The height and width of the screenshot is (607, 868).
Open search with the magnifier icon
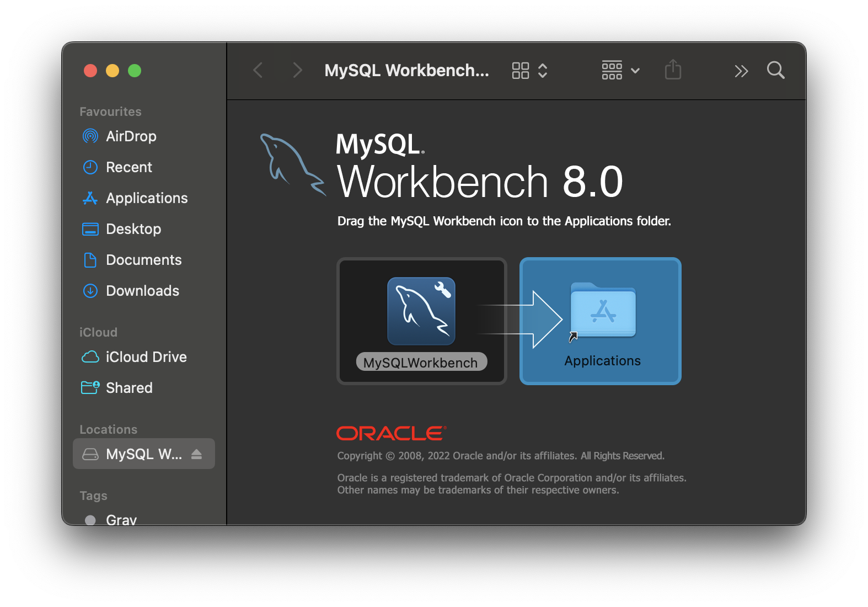[776, 70]
